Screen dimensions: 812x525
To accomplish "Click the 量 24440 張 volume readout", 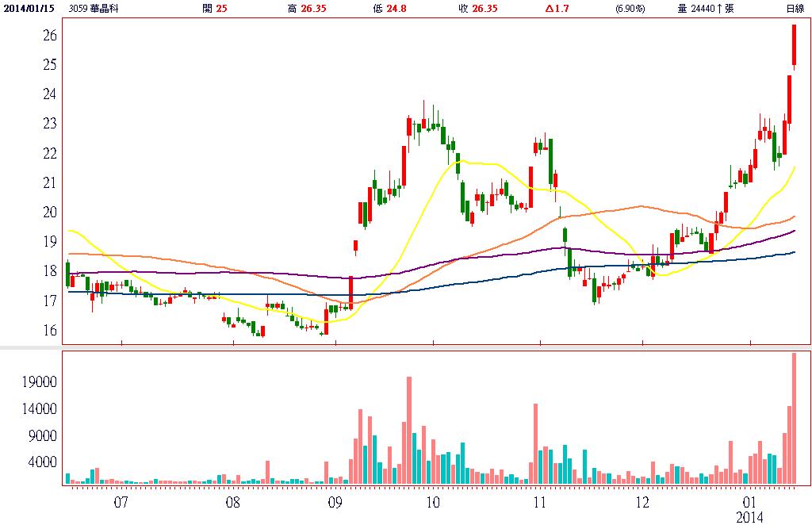I will pyautogui.click(x=706, y=8).
